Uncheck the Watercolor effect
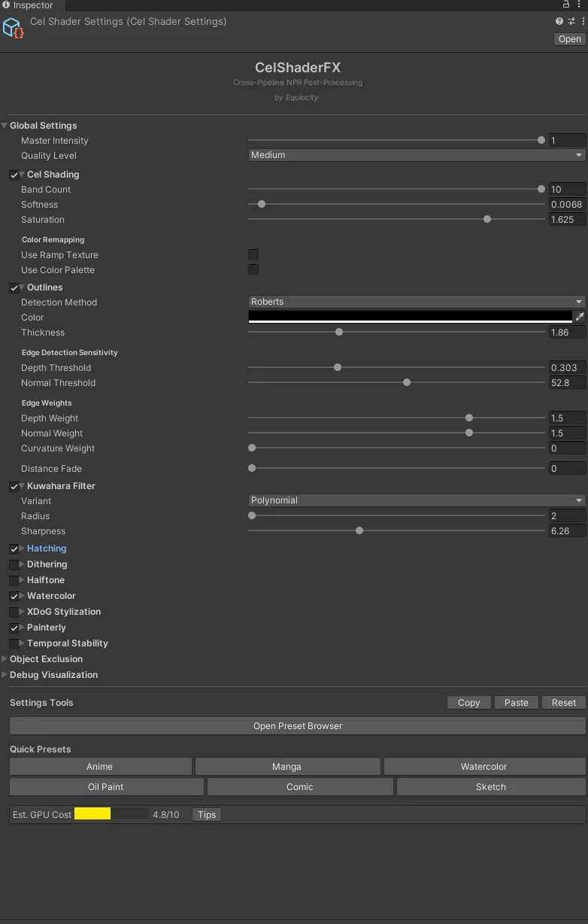Screen dimensions: 588x924 [x=14, y=596]
